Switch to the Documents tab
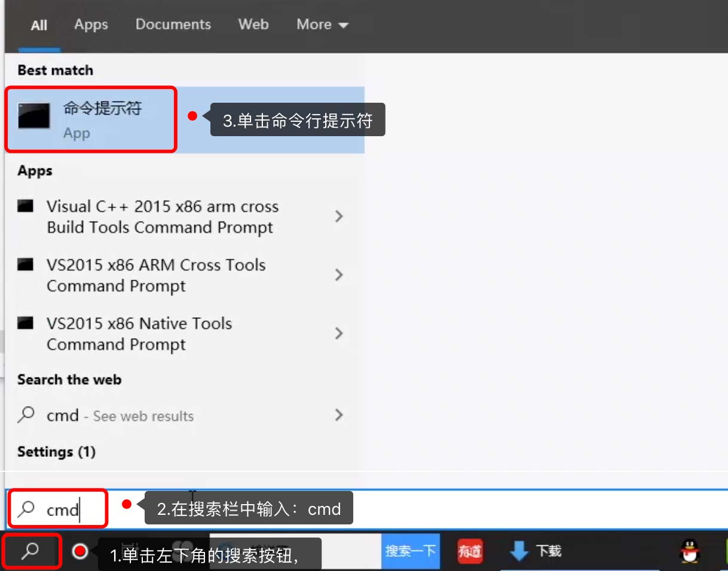The height and width of the screenshot is (571, 728). click(173, 24)
